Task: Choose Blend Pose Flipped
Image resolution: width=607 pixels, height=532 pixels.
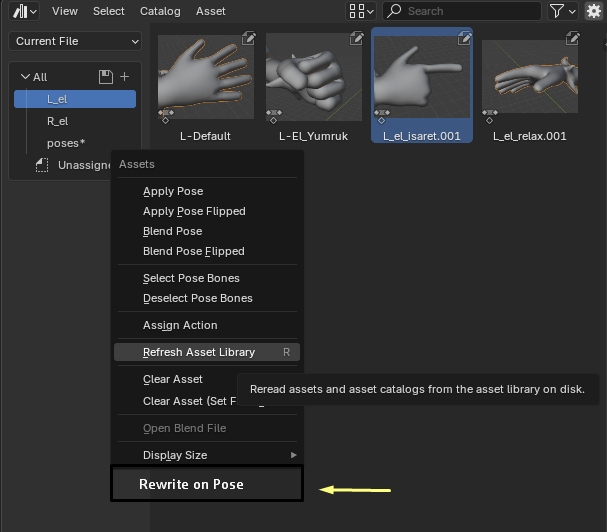Action: (x=207, y=251)
